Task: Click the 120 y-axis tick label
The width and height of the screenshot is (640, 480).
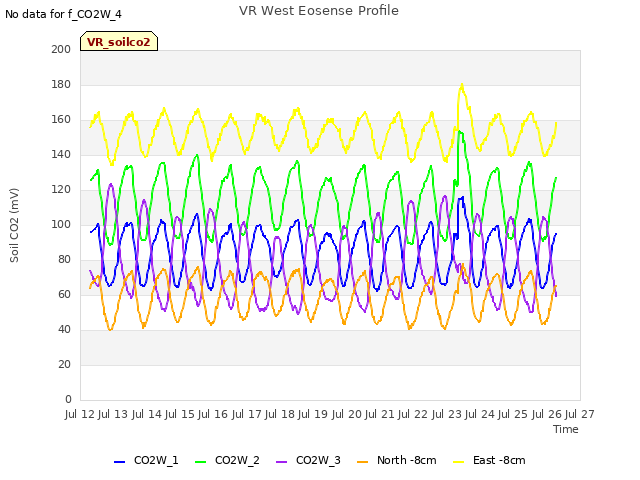Action: tap(61, 189)
